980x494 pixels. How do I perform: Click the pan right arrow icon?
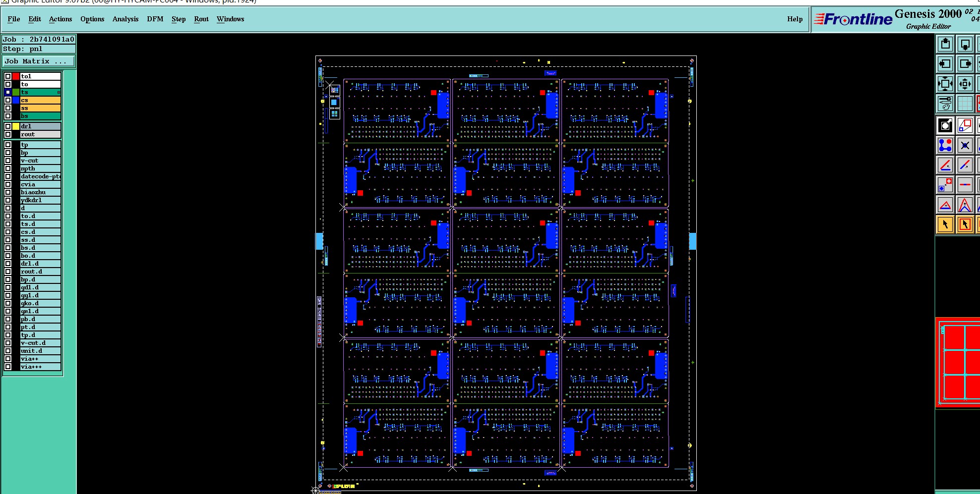(x=965, y=64)
